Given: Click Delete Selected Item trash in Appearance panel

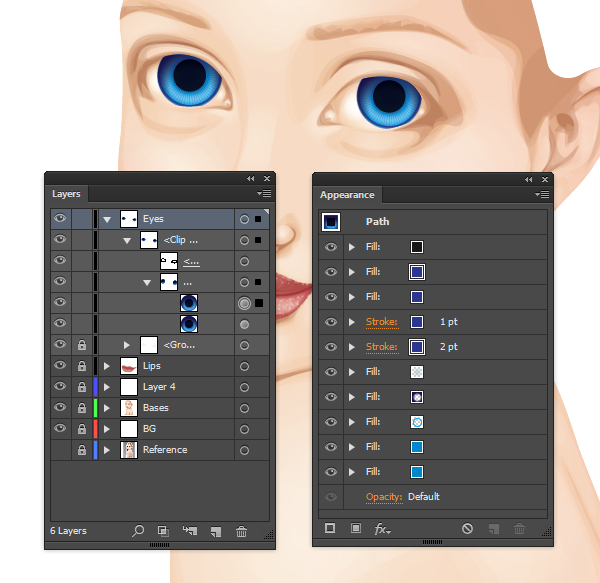Looking at the screenshot, I should point(519,529).
